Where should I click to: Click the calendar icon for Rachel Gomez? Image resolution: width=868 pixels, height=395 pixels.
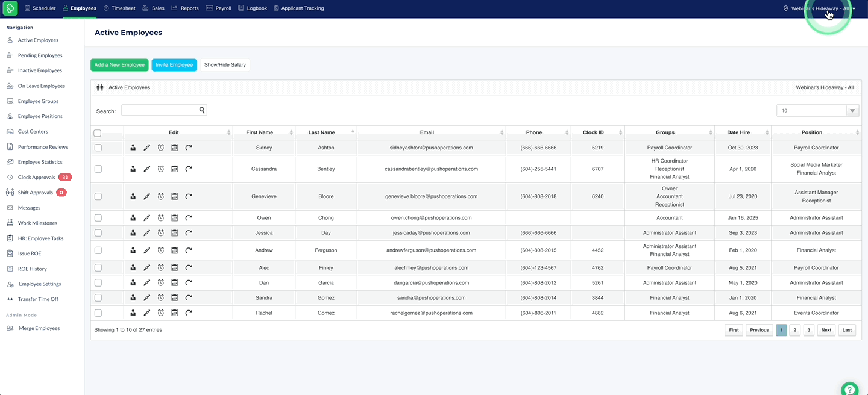[175, 313]
